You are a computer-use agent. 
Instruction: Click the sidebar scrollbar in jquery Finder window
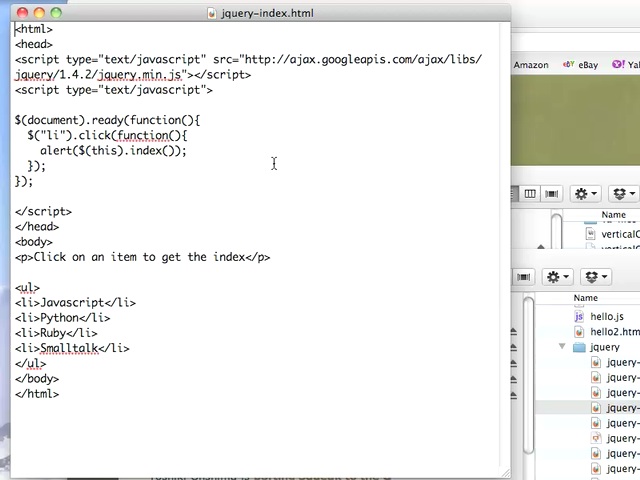click(529, 375)
